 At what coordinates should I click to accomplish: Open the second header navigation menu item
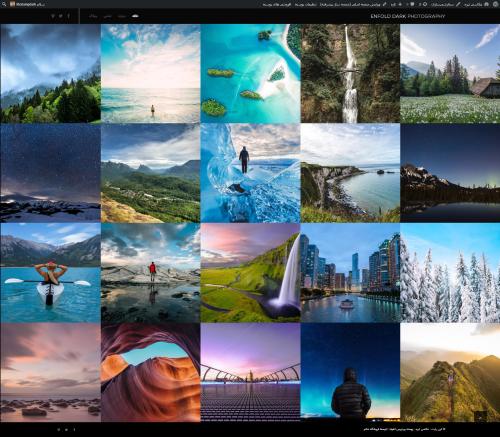tap(122, 16)
